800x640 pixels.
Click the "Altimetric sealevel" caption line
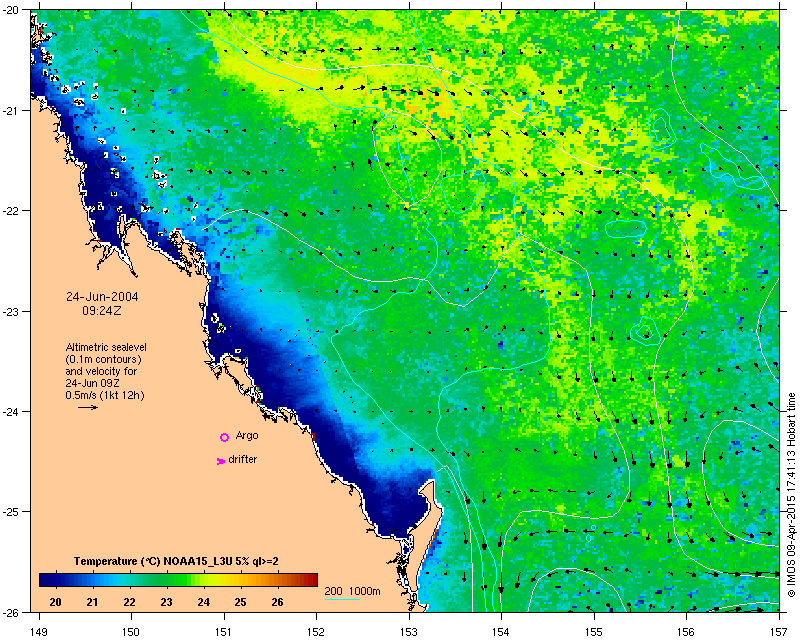[x=106, y=347]
